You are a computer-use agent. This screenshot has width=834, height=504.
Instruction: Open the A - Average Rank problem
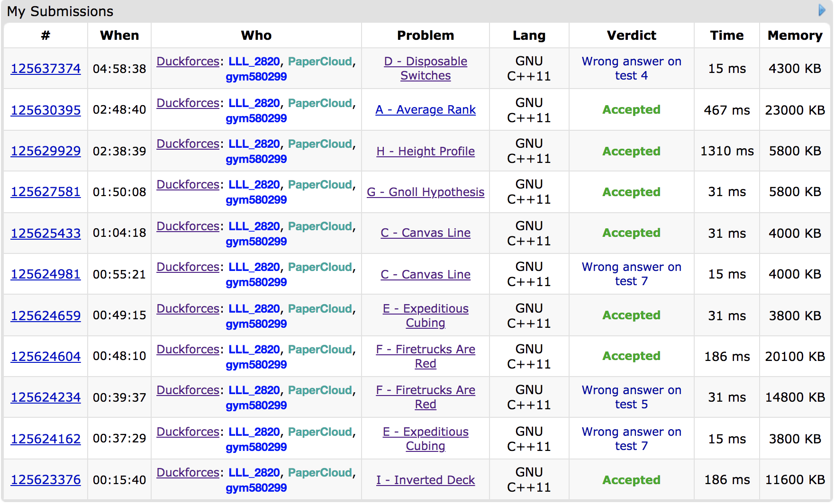[x=425, y=110]
